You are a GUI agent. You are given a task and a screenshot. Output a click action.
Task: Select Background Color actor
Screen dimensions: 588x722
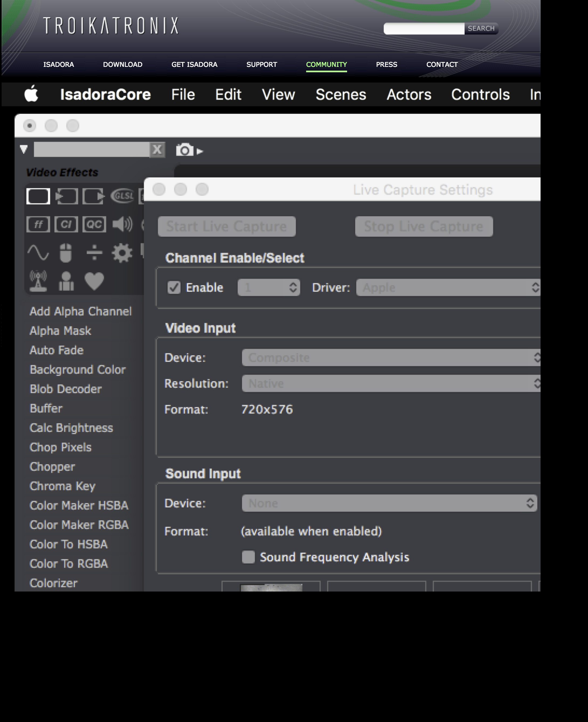point(78,369)
